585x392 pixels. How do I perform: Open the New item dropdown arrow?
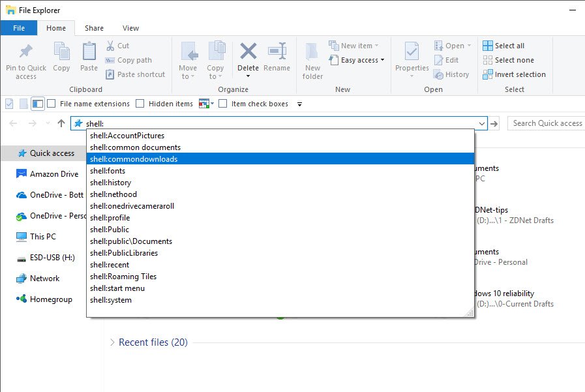tap(376, 46)
